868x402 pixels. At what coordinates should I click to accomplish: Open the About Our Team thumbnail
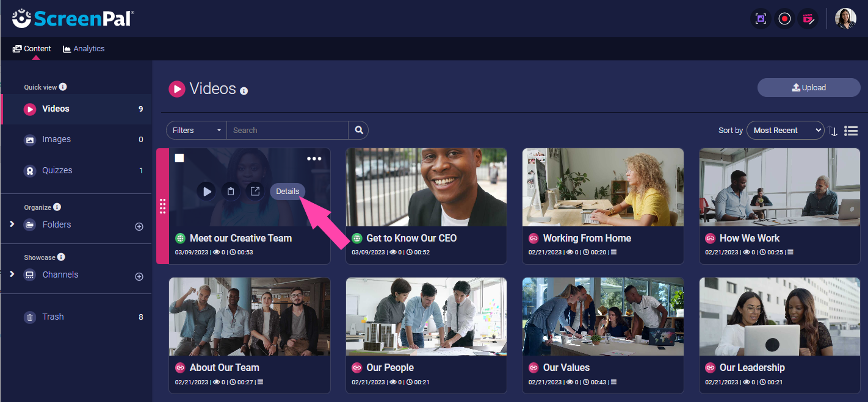[x=250, y=317]
